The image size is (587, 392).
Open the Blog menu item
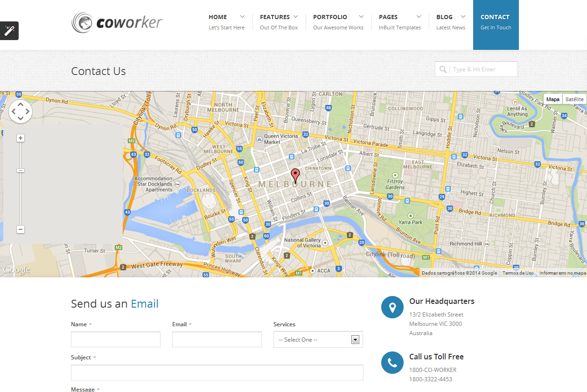click(x=450, y=21)
